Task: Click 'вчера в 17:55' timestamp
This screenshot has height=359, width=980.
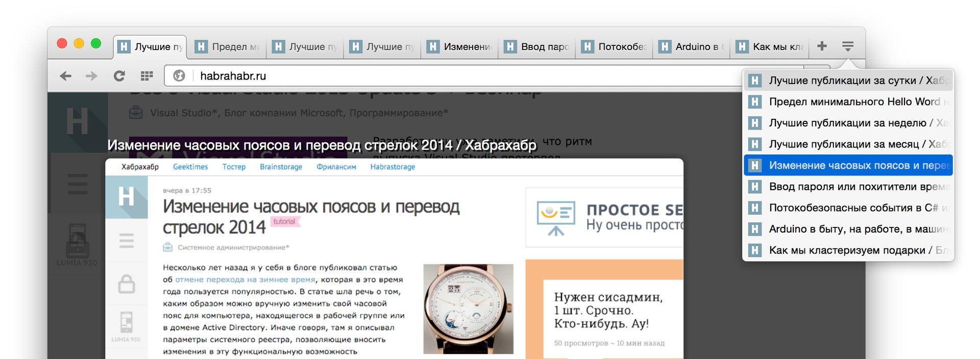Action: [x=187, y=190]
